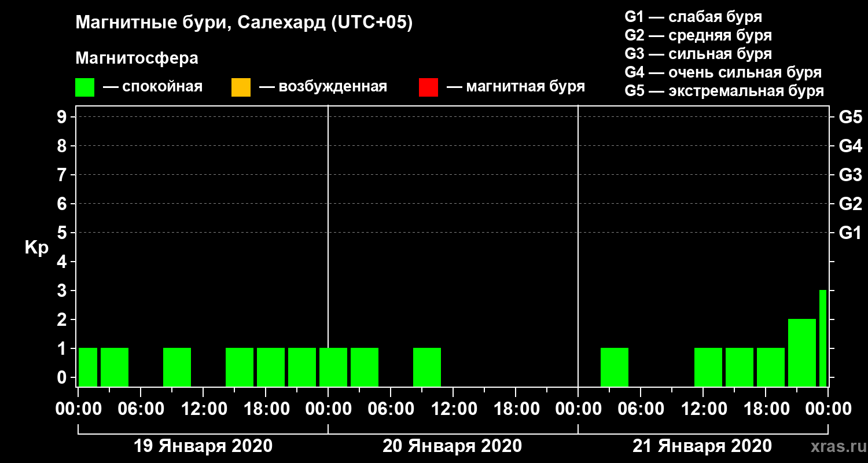Click 21 January bar starting near 12:00
This screenshot has height=463, width=868.
(x=708, y=367)
